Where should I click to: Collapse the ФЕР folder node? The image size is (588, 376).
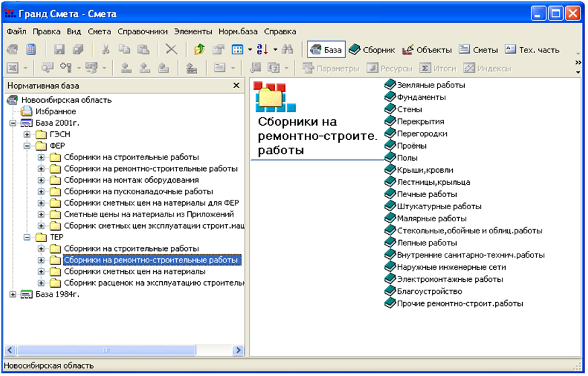(27, 146)
